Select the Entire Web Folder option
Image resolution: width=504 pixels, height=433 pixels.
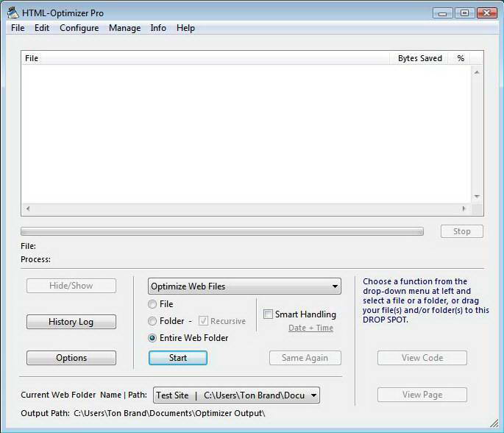(152, 338)
